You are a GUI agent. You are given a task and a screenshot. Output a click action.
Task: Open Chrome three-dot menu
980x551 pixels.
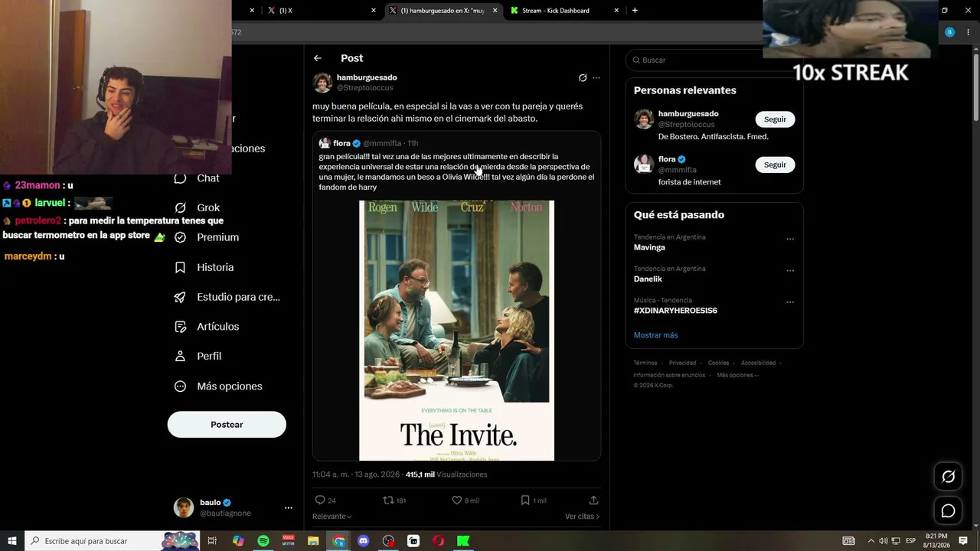pyautogui.click(x=966, y=32)
